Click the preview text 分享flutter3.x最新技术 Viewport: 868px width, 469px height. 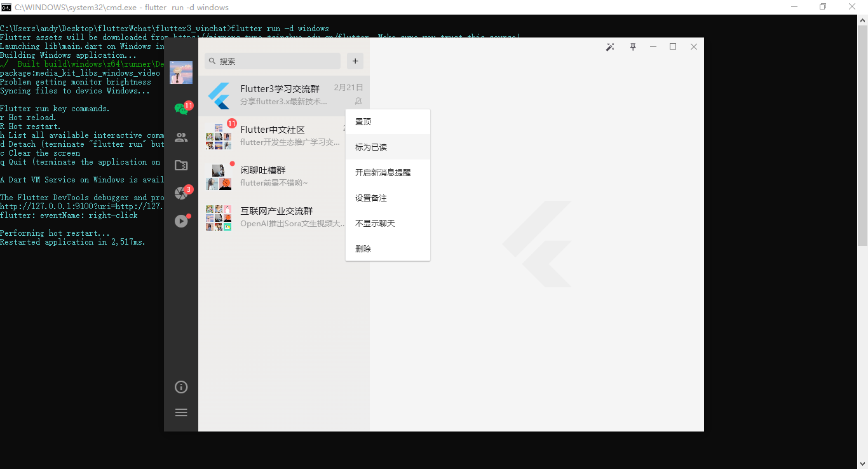284,102
